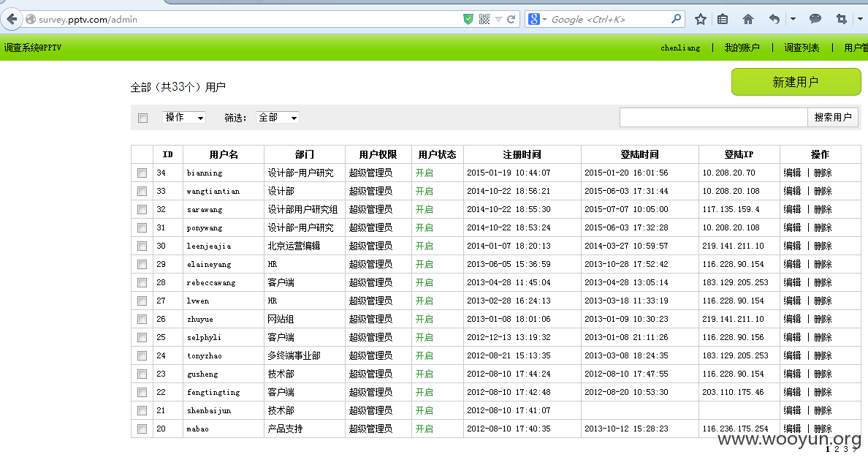Toggle the select-all checkbox above table

pyautogui.click(x=142, y=118)
